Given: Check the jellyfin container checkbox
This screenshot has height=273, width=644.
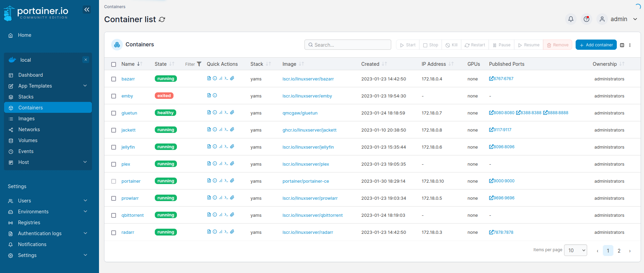Looking at the screenshot, I should pos(114,147).
